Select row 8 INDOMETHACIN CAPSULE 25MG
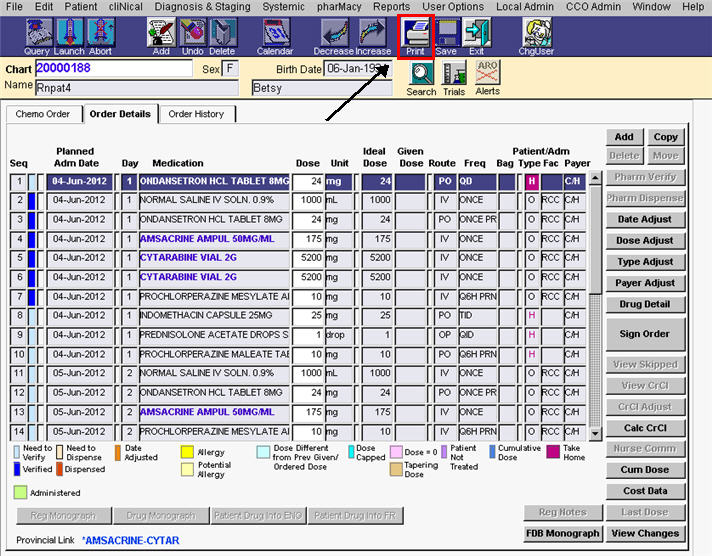 (214, 315)
